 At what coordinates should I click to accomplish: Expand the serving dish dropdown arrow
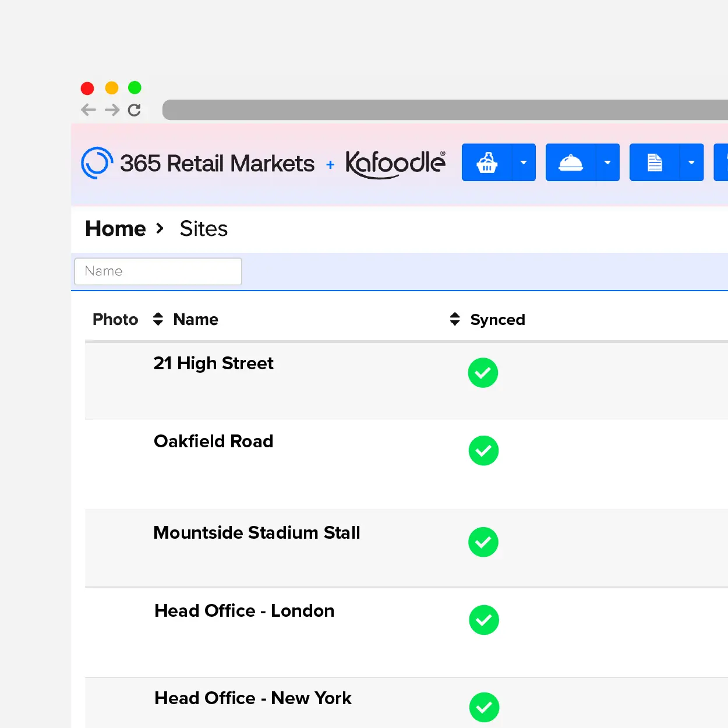pos(607,162)
